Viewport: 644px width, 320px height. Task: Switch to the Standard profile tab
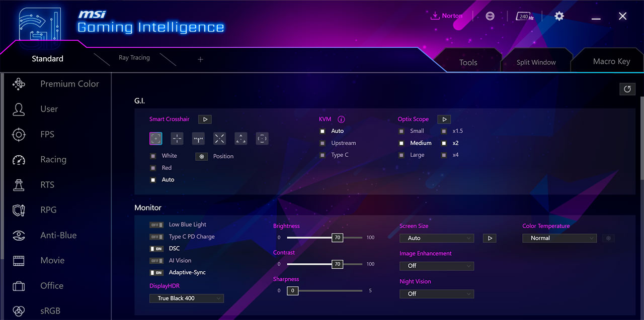[x=47, y=59]
